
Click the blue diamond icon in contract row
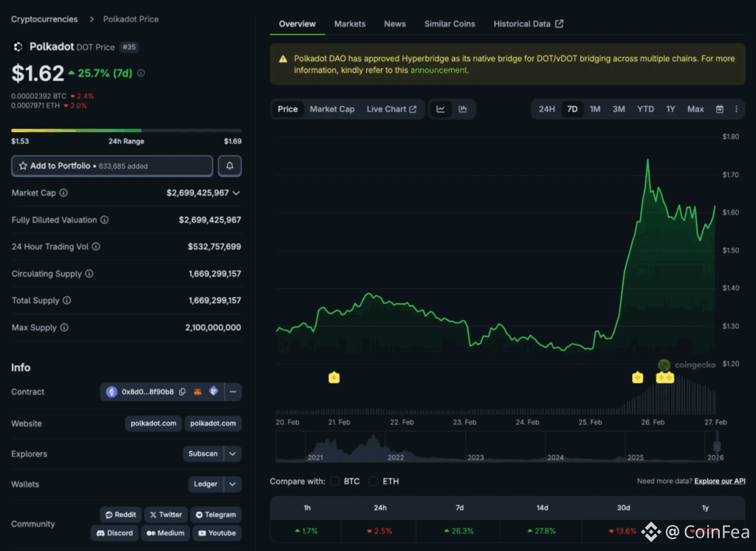(213, 391)
